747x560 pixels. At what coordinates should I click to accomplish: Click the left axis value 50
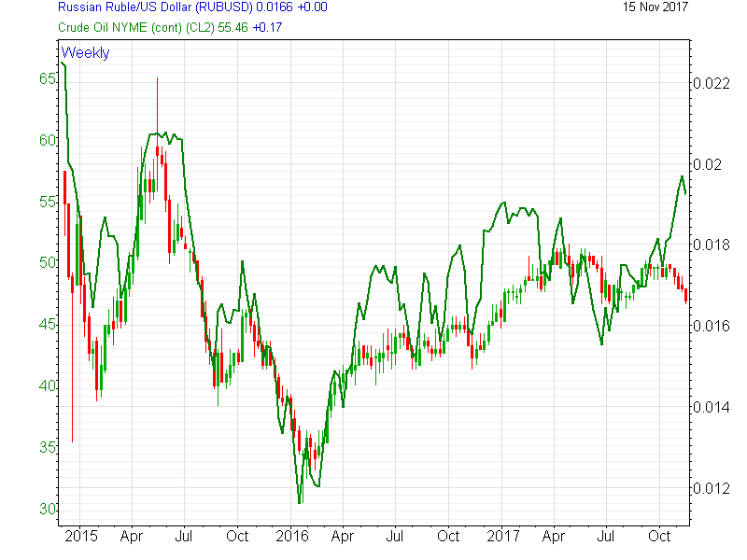48,263
